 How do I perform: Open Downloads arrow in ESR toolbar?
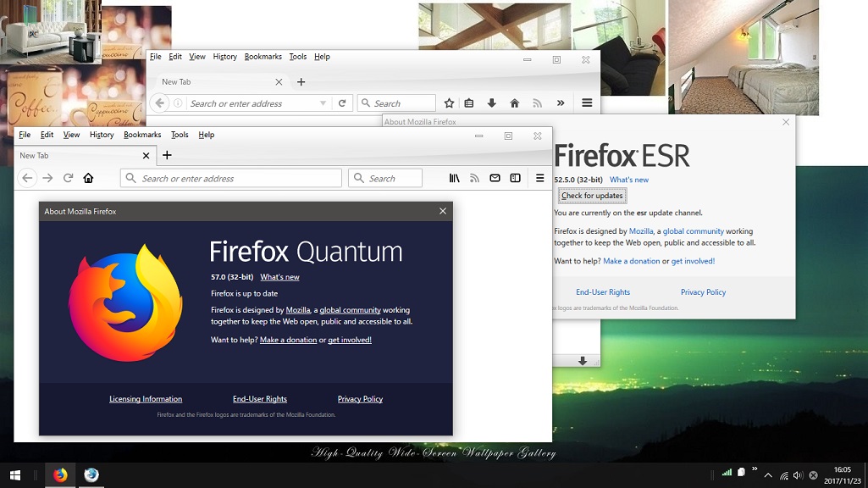[x=491, y=103]
